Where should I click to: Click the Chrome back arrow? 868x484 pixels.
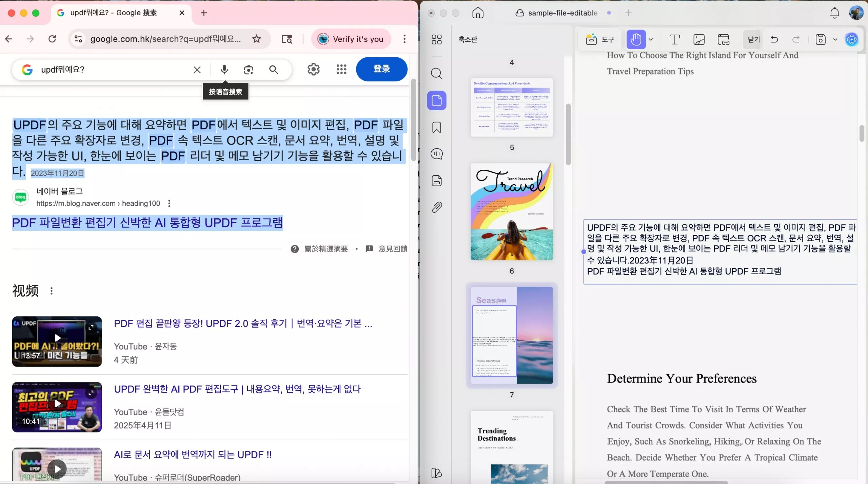coord(9,39)
